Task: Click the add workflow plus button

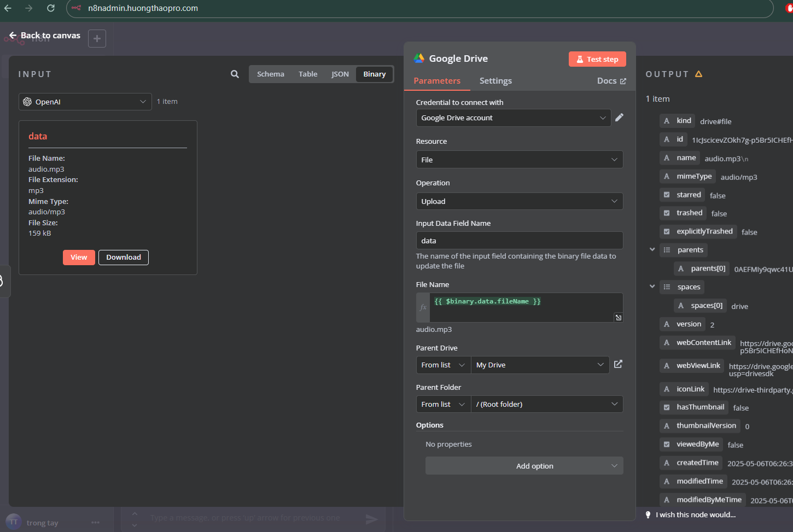Action: click(x=97, y=38)
